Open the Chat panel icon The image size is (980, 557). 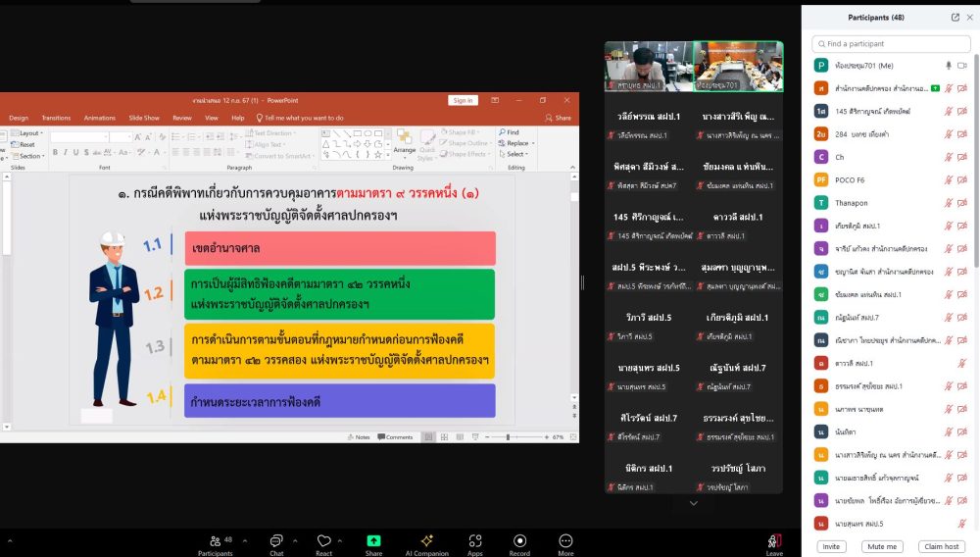(276, 540)
